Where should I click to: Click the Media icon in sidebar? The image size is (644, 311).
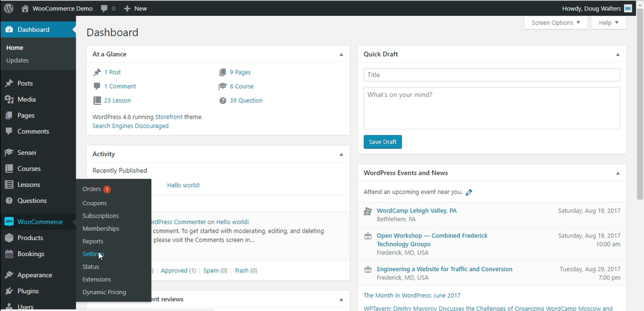[x=9, y=99]
